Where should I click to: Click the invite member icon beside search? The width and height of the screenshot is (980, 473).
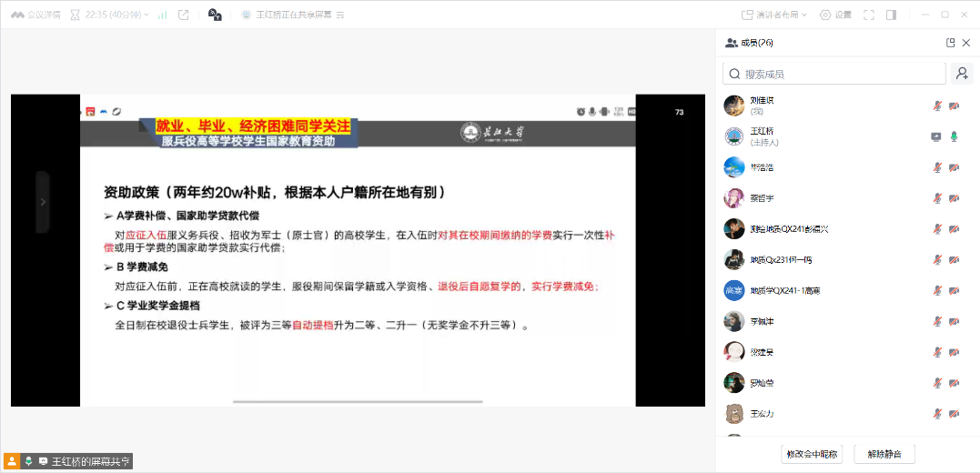(x=961, y=74)
